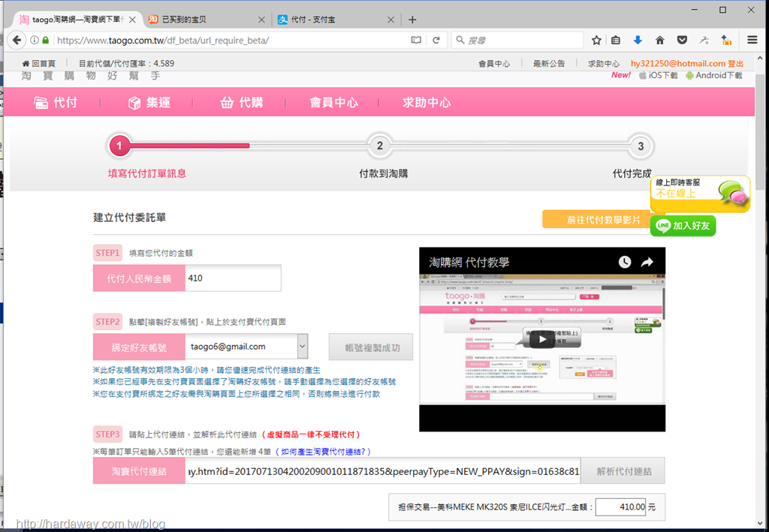Close the taogo淘購網 browser tab

tap(132, 20)
